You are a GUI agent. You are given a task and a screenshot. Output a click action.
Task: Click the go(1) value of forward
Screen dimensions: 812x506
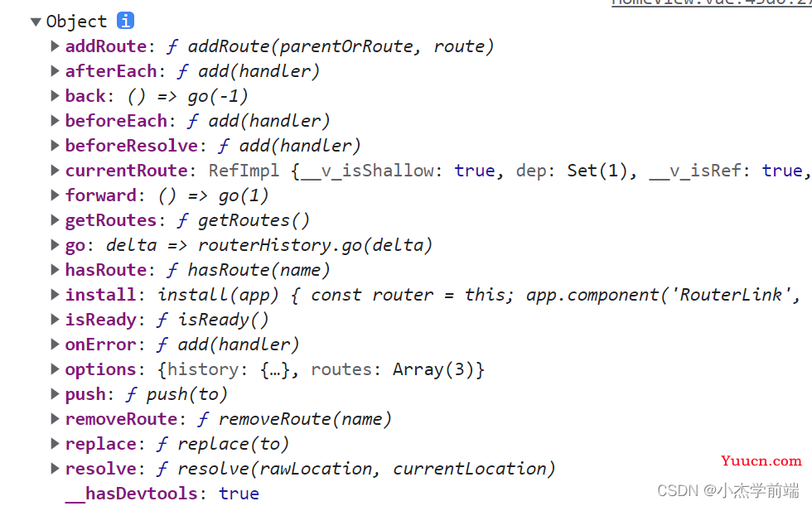(x=244, y=195)
